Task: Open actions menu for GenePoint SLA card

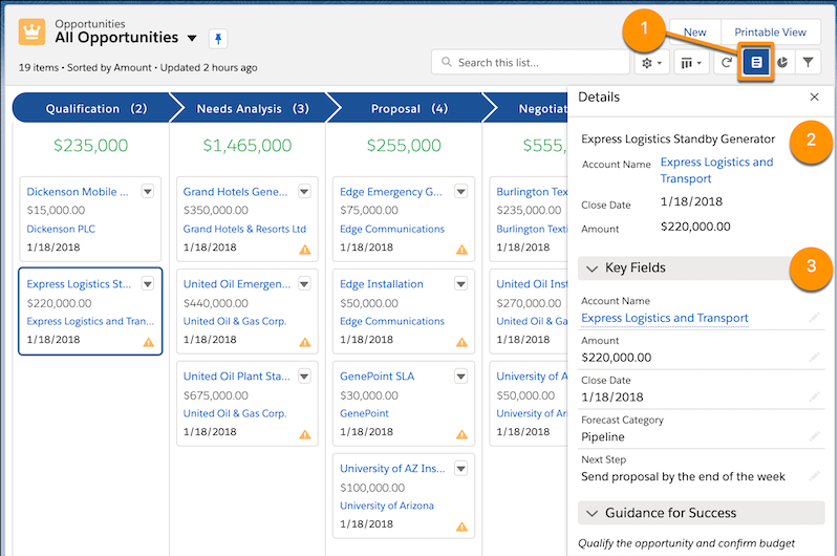Action: pos(461,376)
